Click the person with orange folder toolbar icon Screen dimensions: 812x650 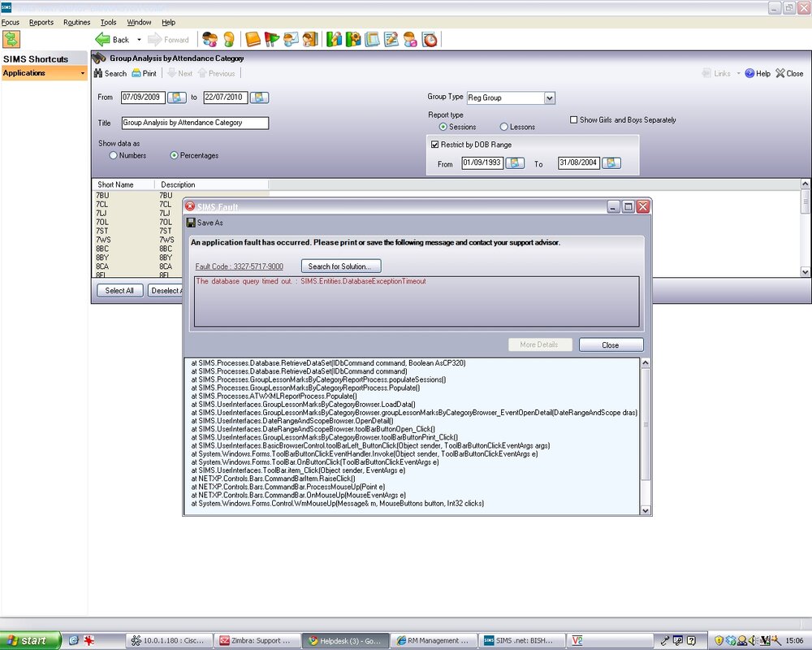[x=310, y=39]
